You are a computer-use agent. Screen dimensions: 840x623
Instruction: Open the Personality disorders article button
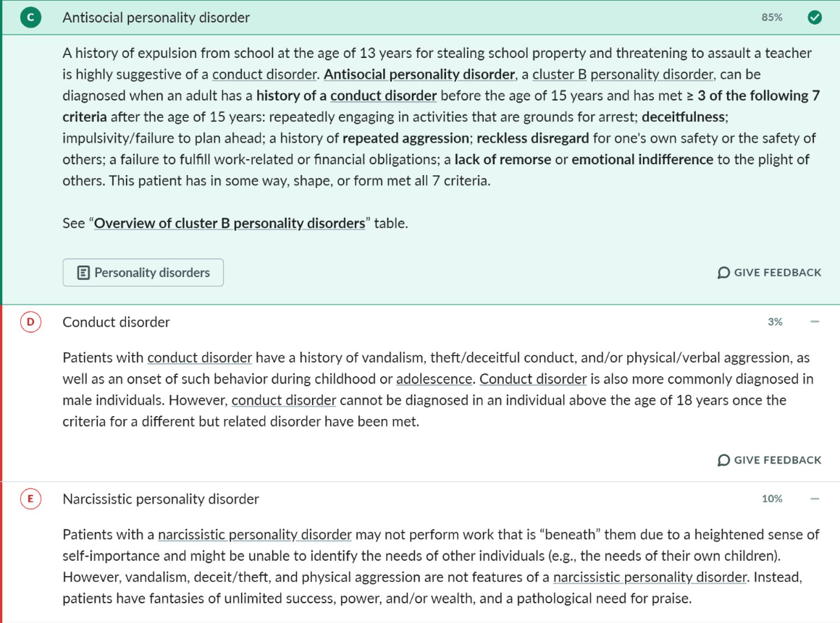(x=143, y=273)
